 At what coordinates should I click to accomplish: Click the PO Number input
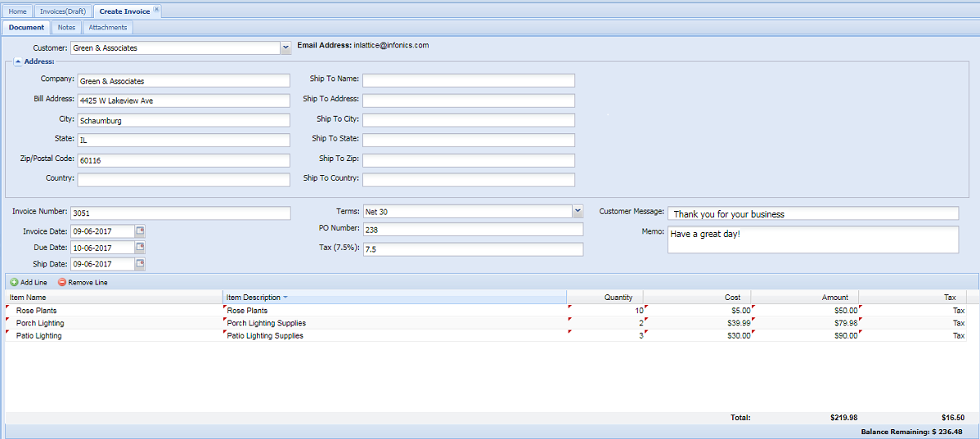tap(473, 230)
